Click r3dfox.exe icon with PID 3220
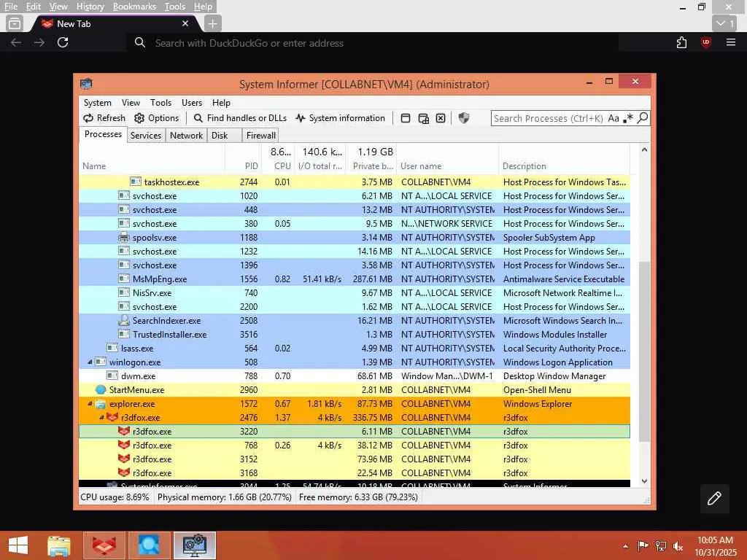This screenshot has height=560, width=747. pyautogui.click(x=124, y=432)
